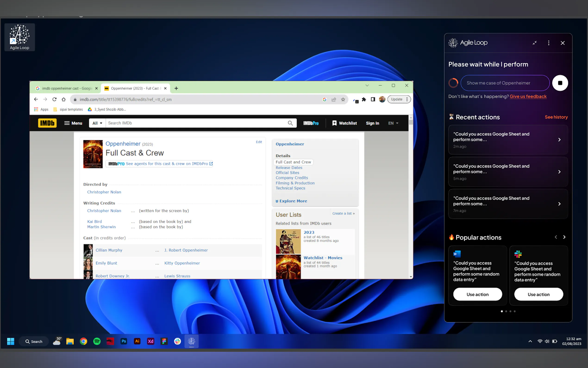This screenshot has width=588, height=368.
Task: Click the 'Give us feedback' link
Action: [x=528, y=97]
